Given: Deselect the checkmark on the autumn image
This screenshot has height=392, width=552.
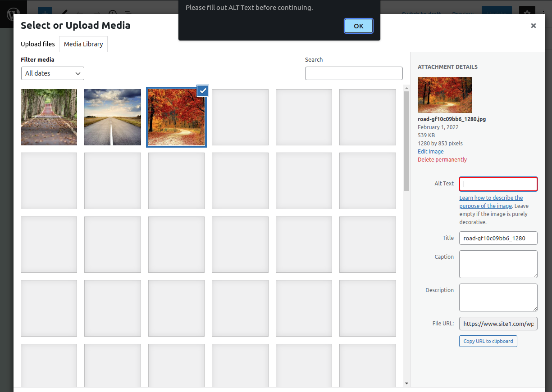Looking at the screenshot, I should pyautogui.click(x=203, y=91).
